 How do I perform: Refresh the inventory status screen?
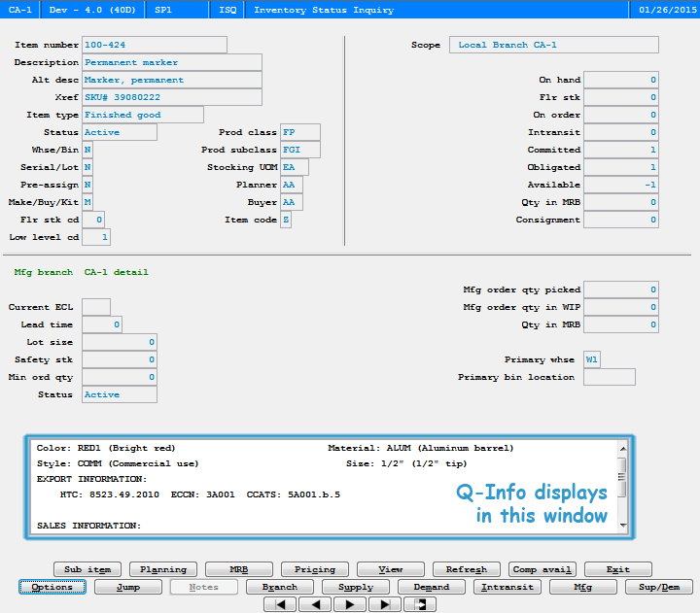467,569
